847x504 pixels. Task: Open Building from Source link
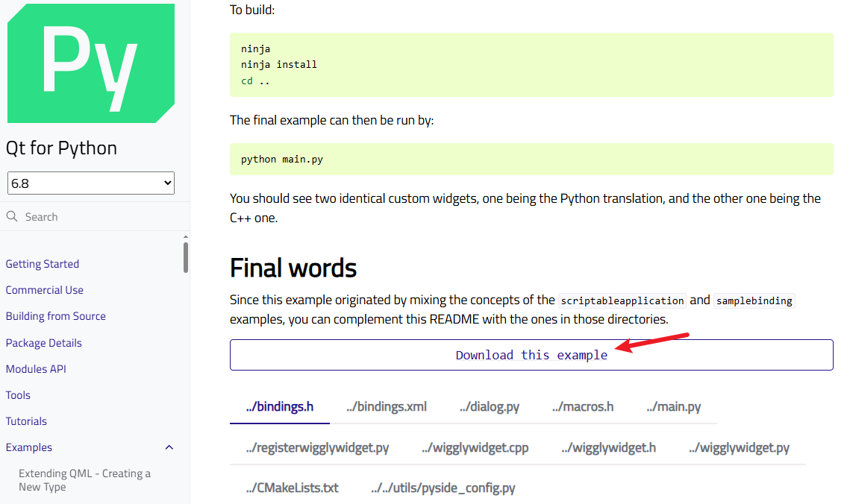56,316
